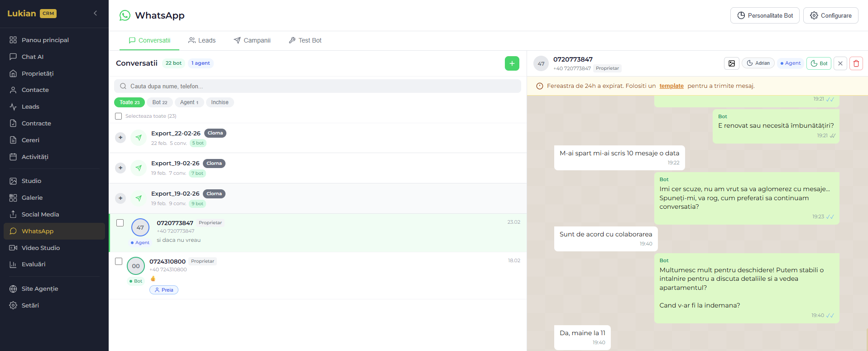
Task: Click Preia button for 0724310800
Action: coord(164,290)
